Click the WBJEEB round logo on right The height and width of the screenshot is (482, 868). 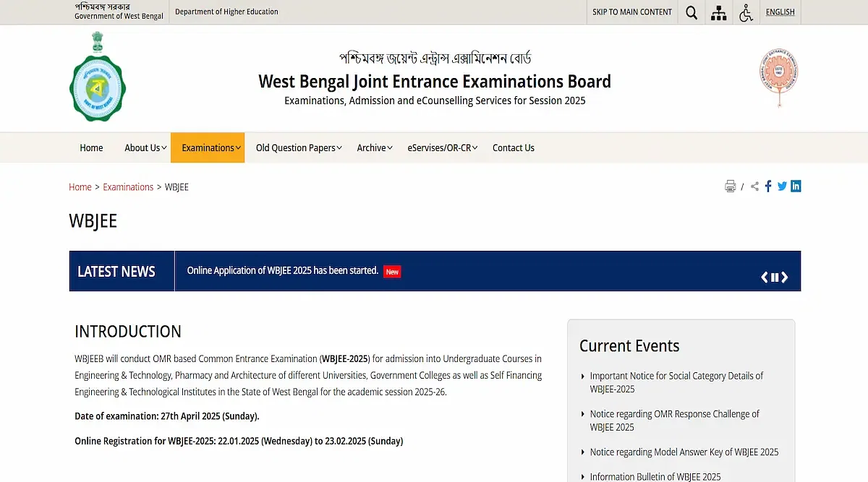tap(778, 78)
